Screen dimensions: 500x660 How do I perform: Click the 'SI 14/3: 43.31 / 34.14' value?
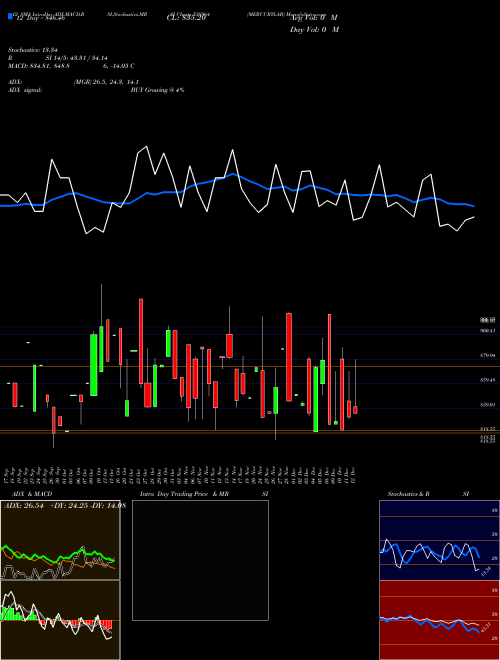pos(76,58)
